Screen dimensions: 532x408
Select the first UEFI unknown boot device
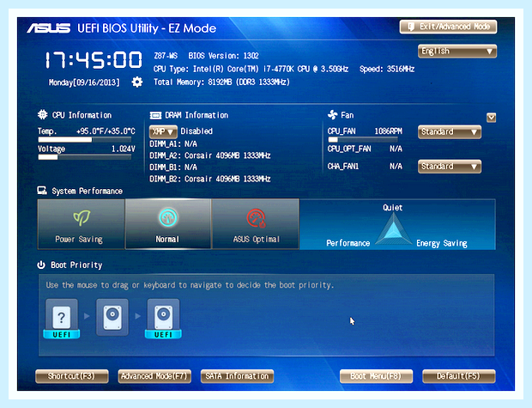coord(62,319)
